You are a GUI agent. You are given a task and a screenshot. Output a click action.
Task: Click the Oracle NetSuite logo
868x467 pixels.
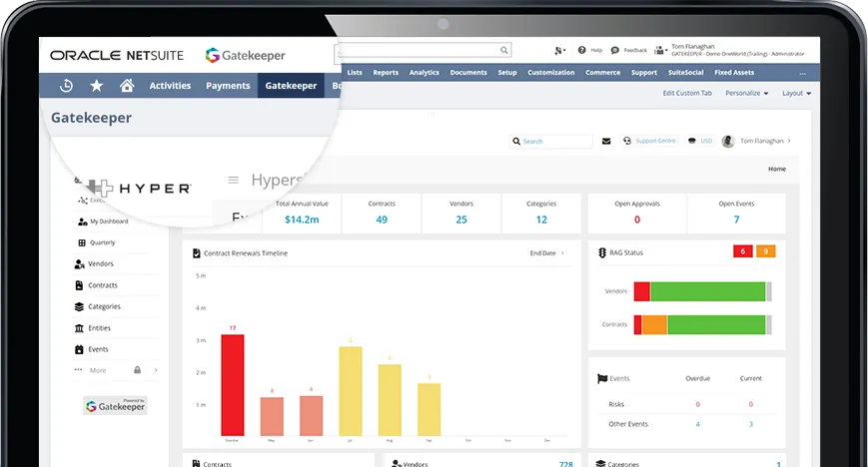point(117,55)
